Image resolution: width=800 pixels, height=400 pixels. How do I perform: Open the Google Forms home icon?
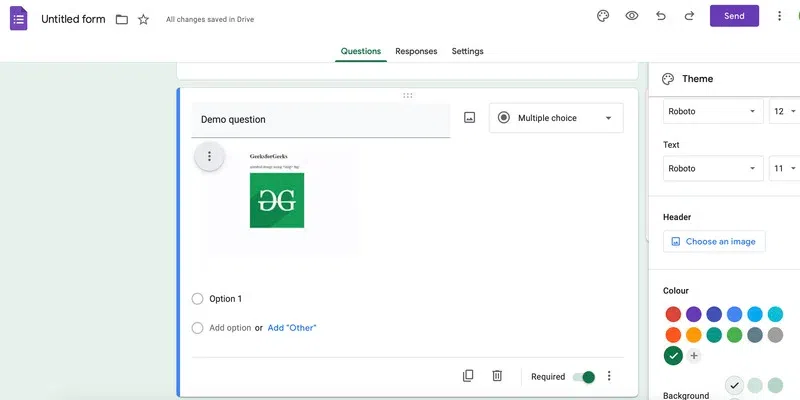[18, 19]
